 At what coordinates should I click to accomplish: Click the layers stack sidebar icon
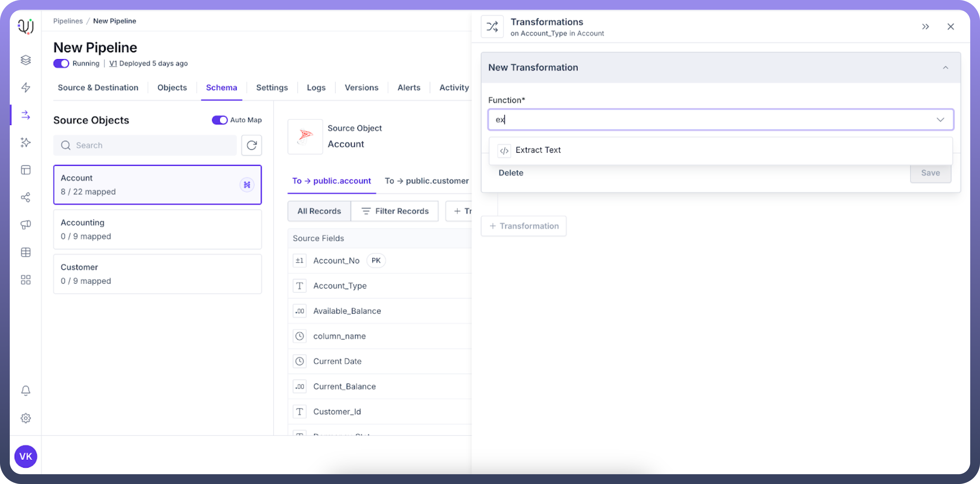point(25,60)
